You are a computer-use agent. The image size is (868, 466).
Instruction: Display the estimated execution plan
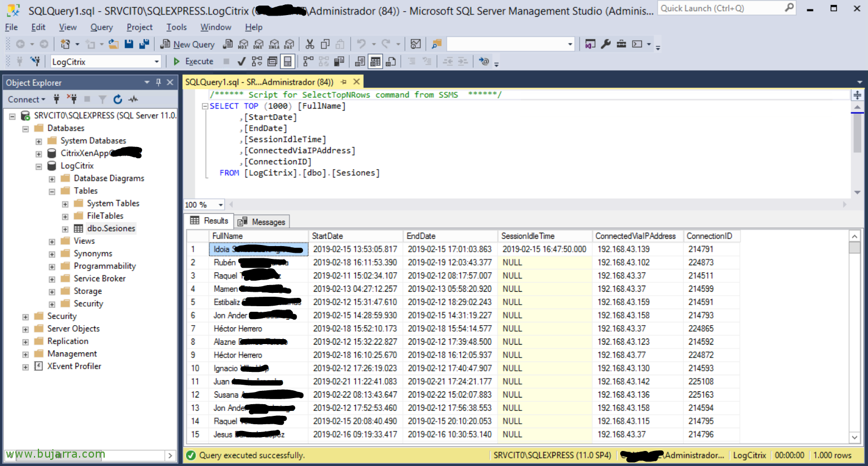pos(257,61)
